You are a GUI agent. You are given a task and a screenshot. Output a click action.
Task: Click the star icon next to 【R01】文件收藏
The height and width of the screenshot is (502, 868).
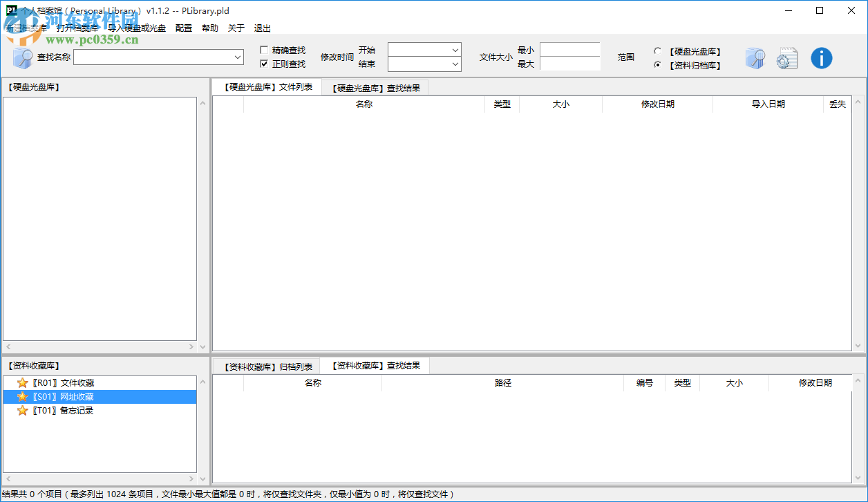coord(21,382)
